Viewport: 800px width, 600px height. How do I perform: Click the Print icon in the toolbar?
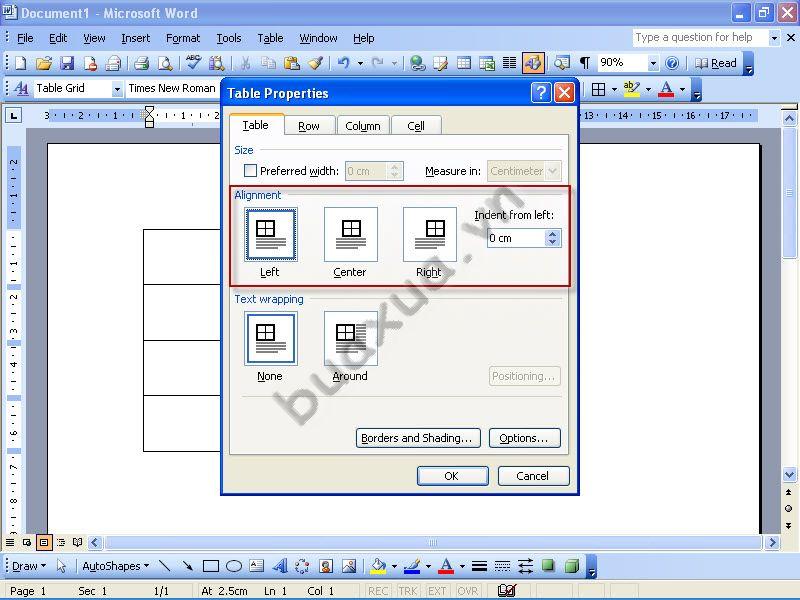[x=141, y=63]
